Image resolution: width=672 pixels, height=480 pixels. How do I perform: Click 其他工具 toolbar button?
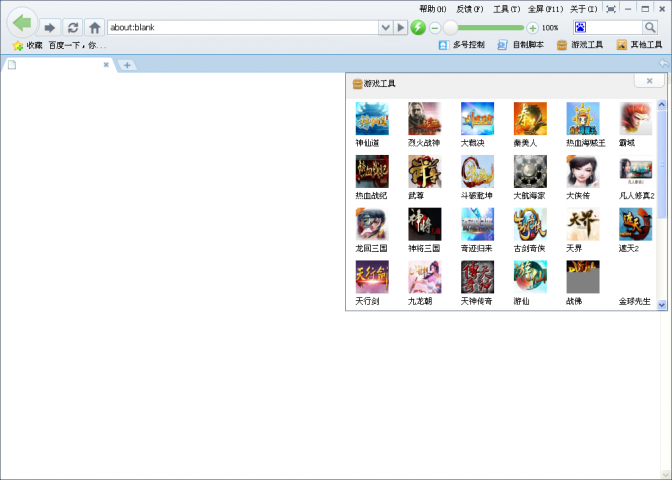[639, 45]
